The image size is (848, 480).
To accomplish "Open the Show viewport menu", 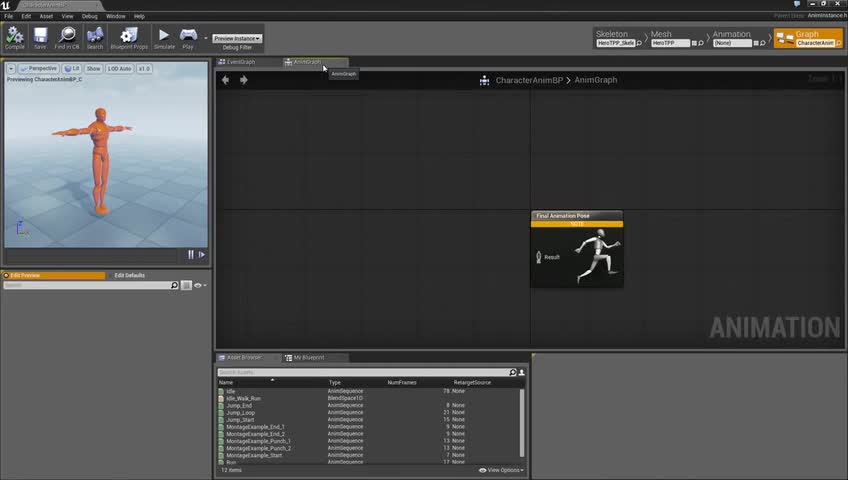I will (94, 69).
